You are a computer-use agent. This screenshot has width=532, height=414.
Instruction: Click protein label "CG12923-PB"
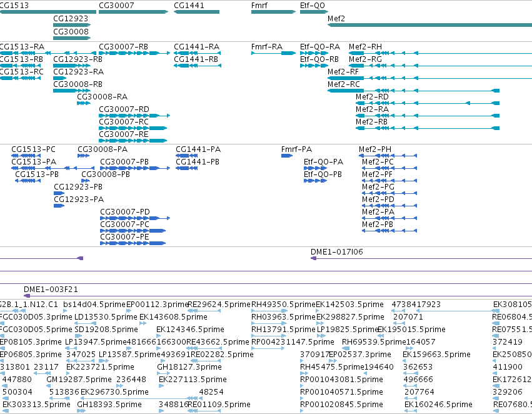click(x=78, y=187)
